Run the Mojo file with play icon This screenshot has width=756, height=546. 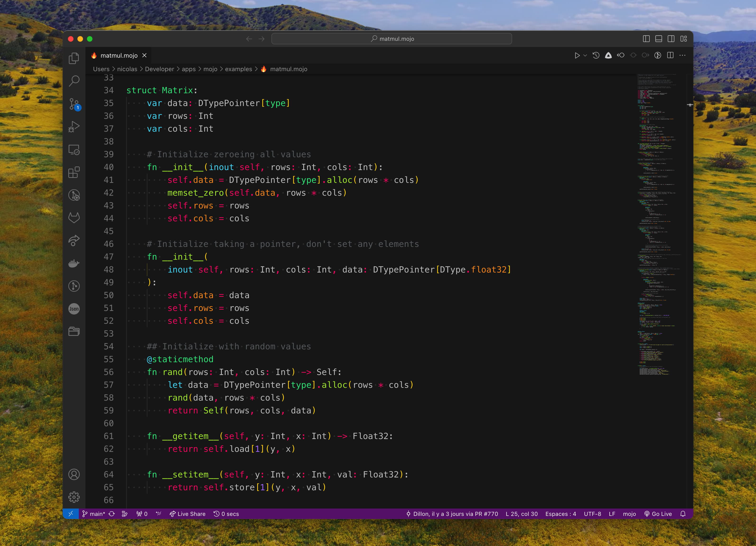[x=577, y=56]
